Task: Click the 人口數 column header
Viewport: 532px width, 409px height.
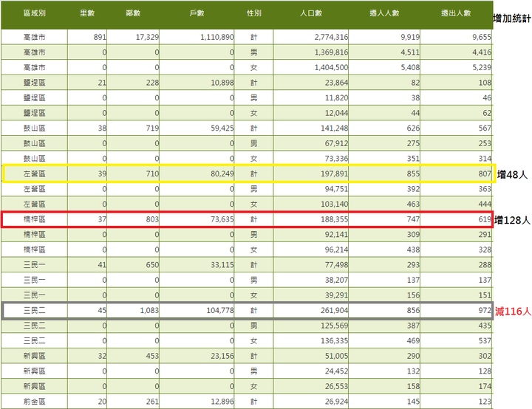Action: (x=311, y=13)
